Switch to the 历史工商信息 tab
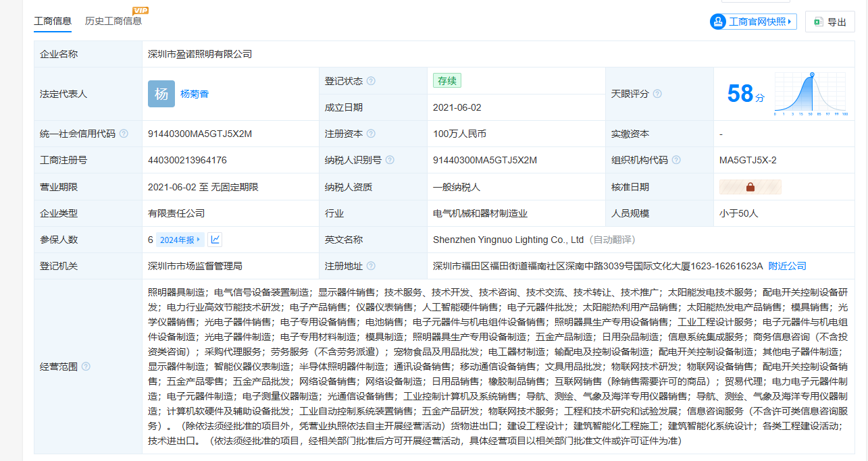Image resolution: width=868 pixels, height=461 pixels. coord(113,21)
